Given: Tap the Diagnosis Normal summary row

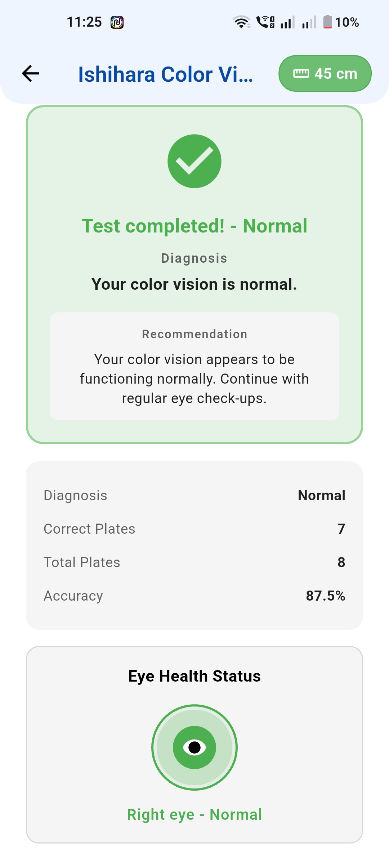Looking at the screenshot, I should tap(194, 495).
